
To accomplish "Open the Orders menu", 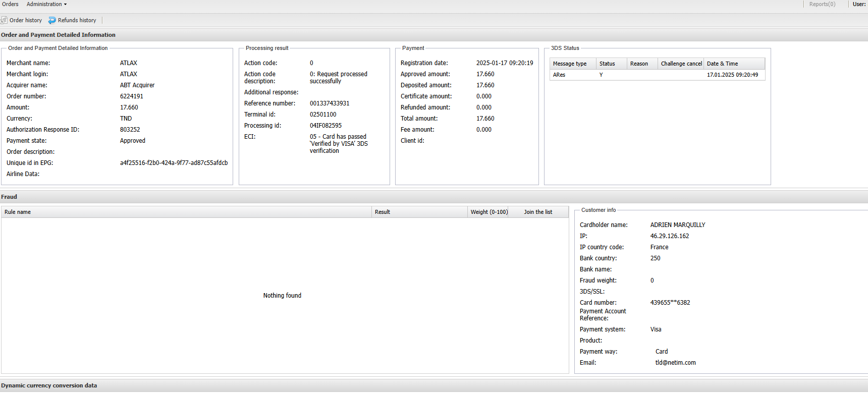I will tap(10, 4).
